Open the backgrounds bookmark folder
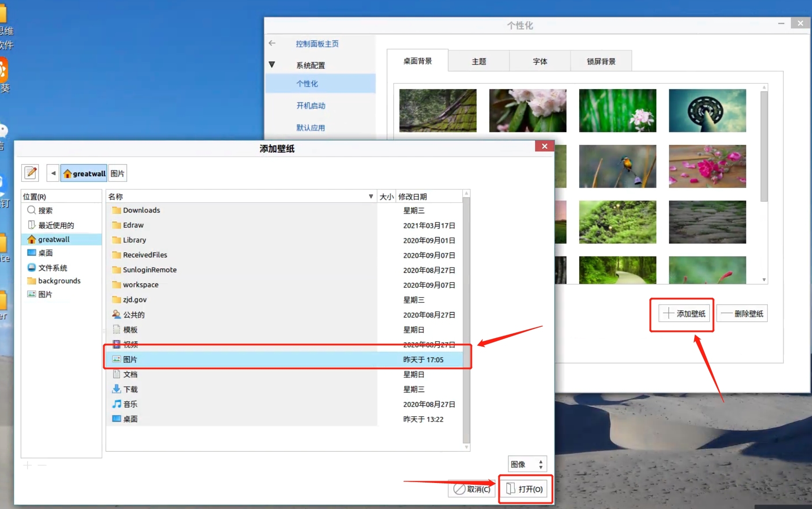The height and width of the screenshot is (509, 812). (59, 281)
